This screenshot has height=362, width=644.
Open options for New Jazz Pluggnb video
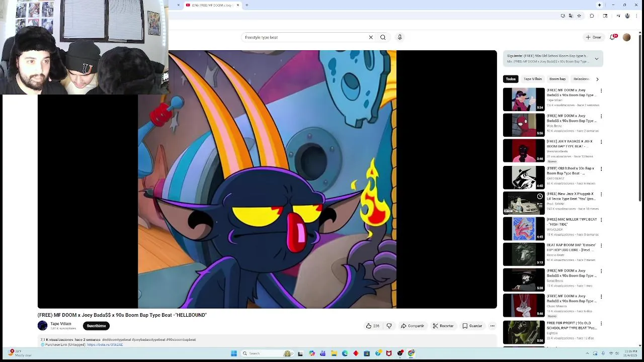coord(601,195)
